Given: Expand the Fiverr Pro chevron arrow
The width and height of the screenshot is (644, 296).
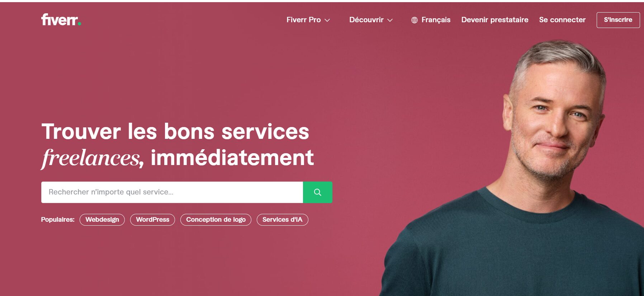Looking at the screenshot, I should (327, 20).
